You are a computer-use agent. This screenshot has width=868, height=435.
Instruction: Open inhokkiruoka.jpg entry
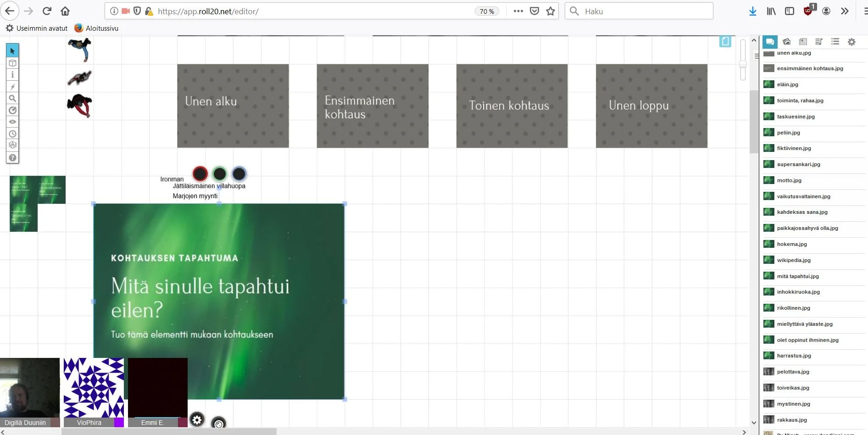coord(813,292)
